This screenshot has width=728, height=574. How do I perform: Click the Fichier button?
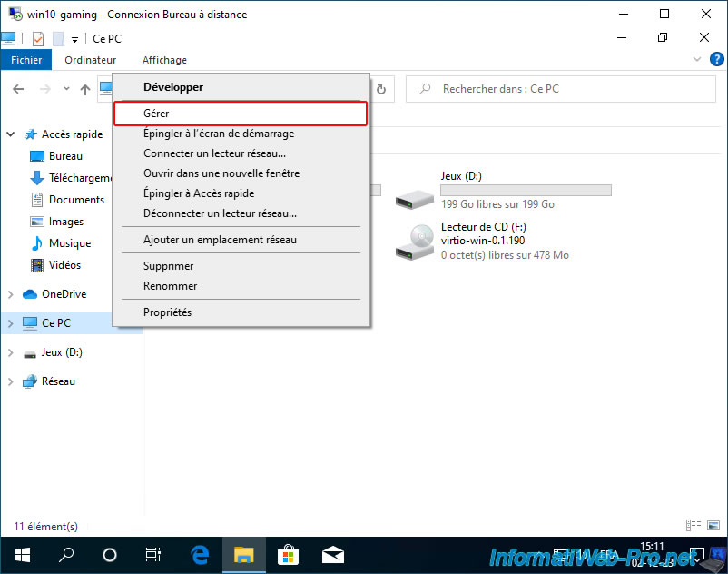(x=26, y=60)
